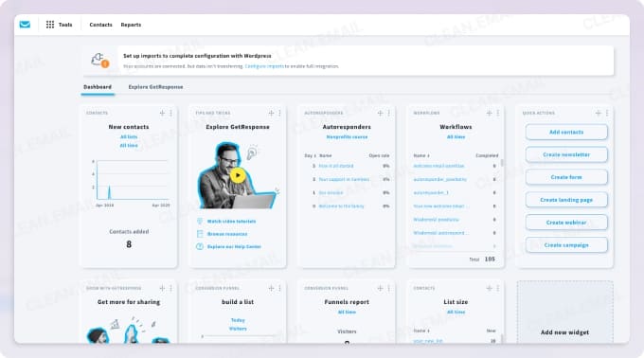
Task: Open List size widget three-dot menu
Action: point(498,288)
